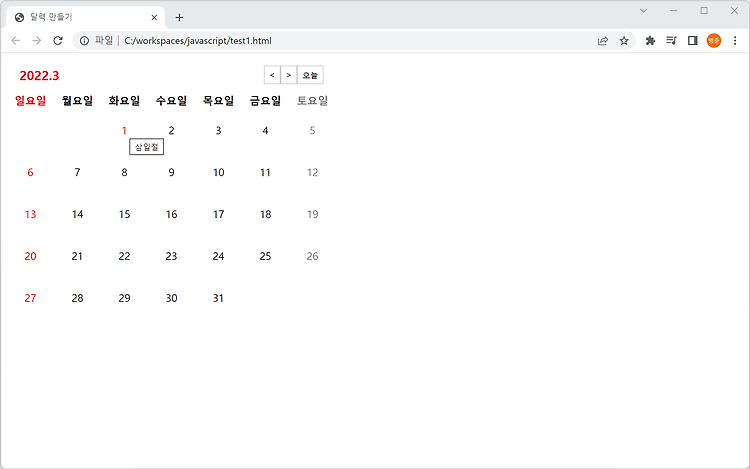Click the browser forward arrow

click(36, 41)
